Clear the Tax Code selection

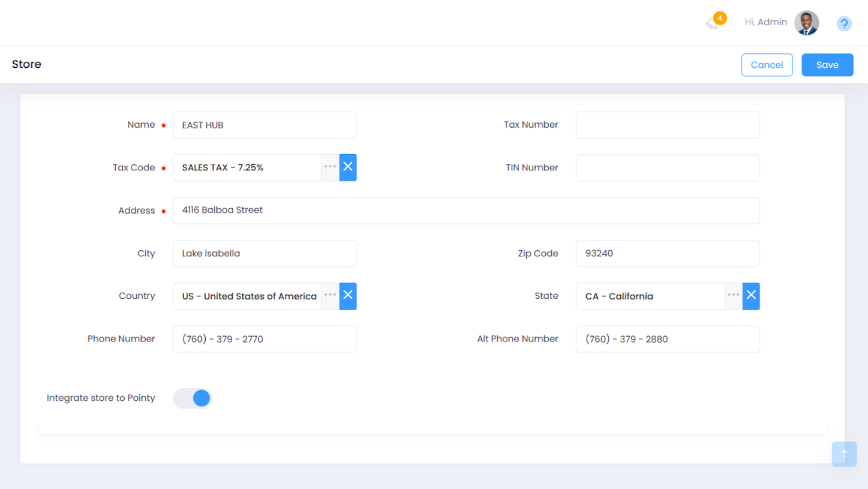(x=348, y=167)
